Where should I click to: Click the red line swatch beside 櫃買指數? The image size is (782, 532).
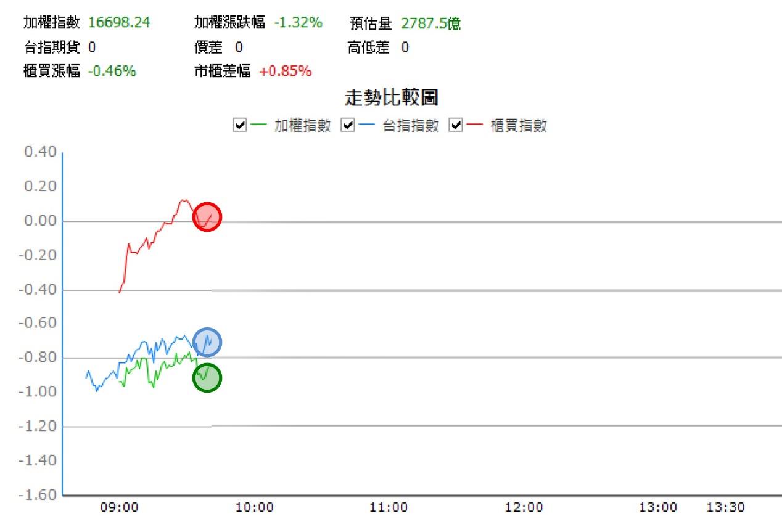(475, 126)
